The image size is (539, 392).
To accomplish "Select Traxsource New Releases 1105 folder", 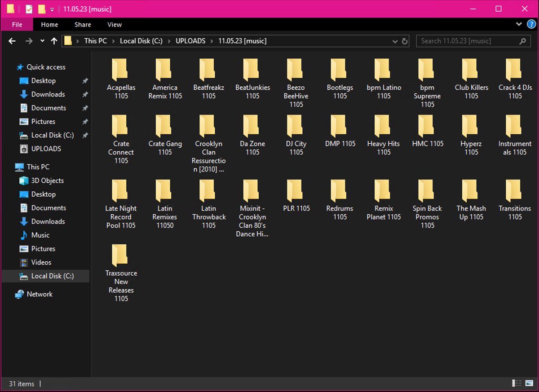I will (121, 273).
